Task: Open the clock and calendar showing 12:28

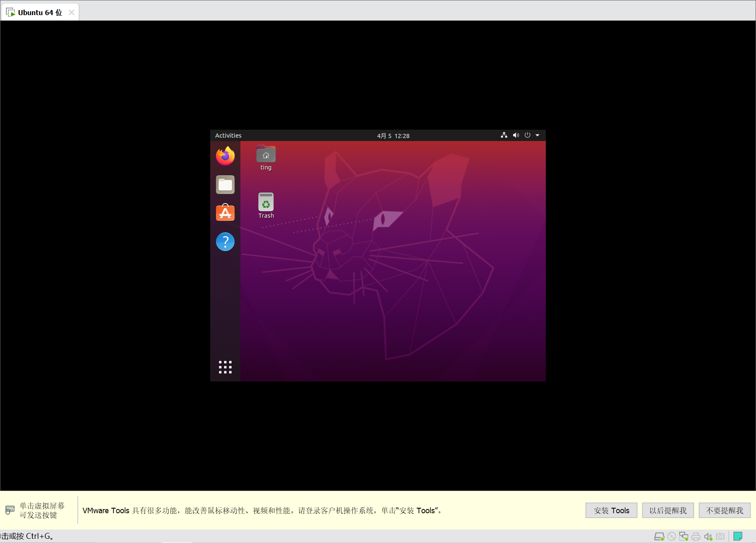Action: [x=393, y=136]
